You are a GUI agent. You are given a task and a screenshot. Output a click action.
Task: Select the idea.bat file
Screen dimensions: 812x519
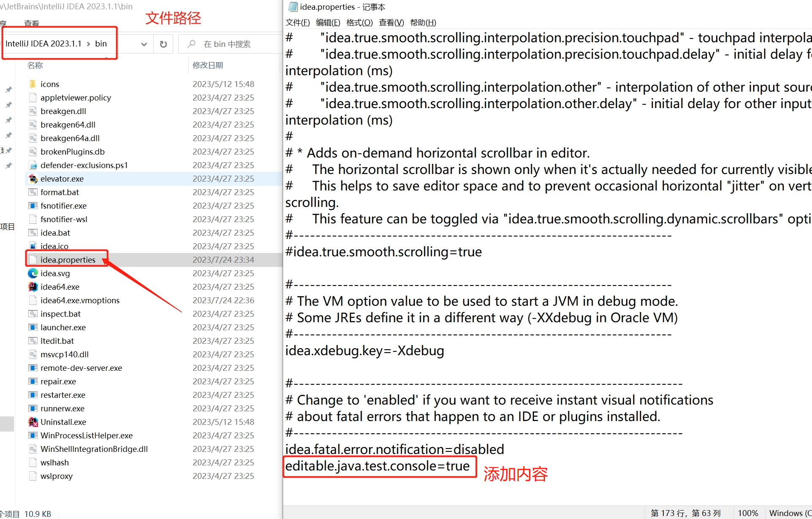coord(55,233)
